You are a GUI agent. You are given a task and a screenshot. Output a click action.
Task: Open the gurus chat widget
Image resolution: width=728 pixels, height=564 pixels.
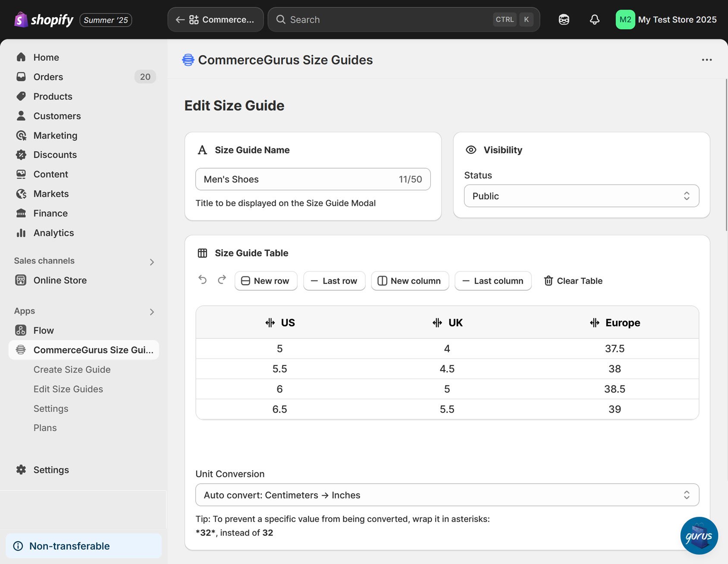(699, 536)
